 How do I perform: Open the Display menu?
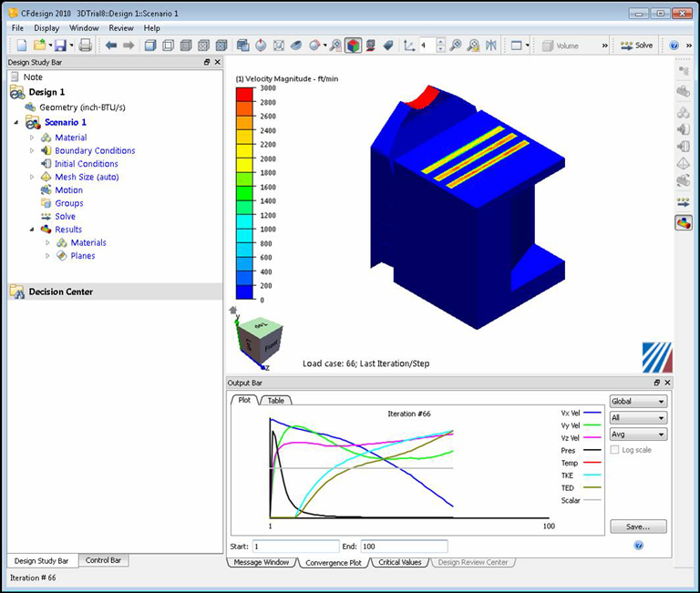click(x=46, y=28)
